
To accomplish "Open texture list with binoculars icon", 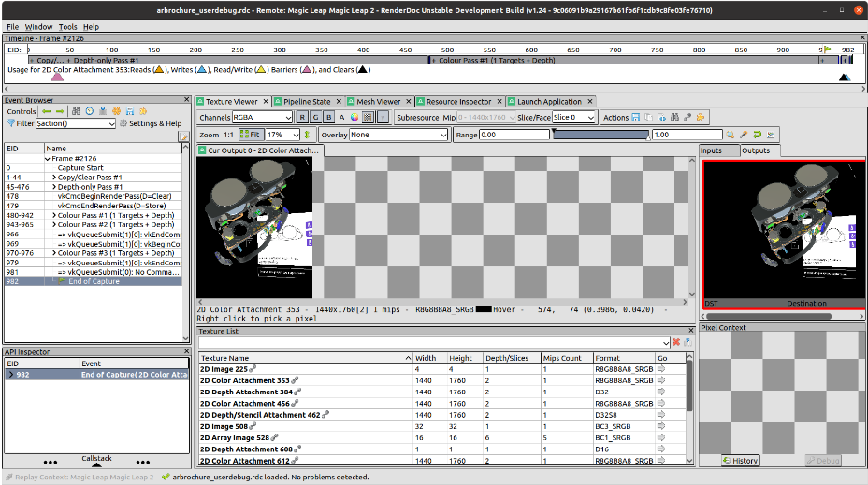I will click(x=674, y=117).
